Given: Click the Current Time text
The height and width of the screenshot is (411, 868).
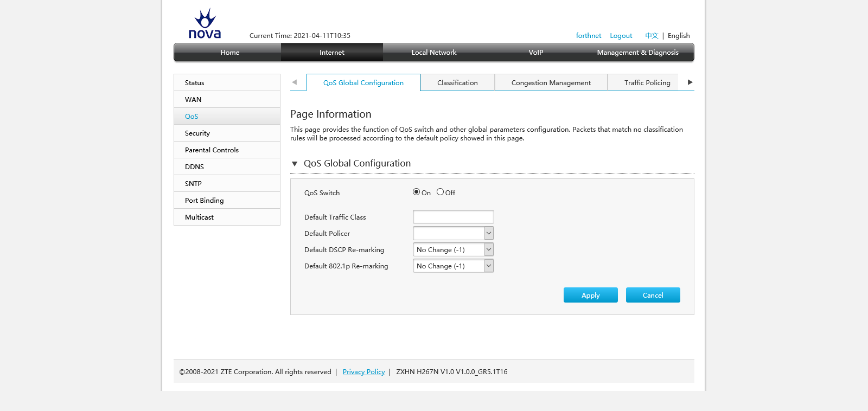Looking at the screenshot, I should [300, 36].
